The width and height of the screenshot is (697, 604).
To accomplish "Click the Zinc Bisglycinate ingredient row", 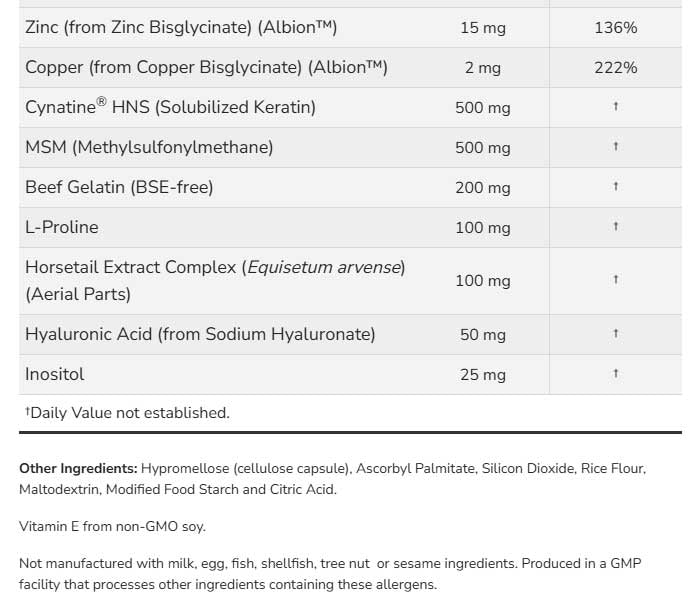I will pos(180,27).
